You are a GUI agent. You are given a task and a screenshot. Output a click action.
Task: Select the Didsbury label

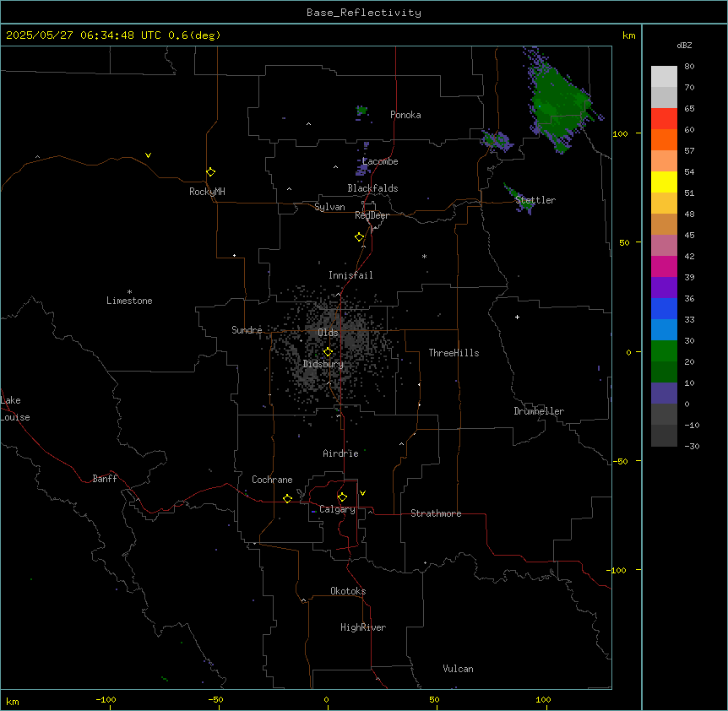point(323,364)
